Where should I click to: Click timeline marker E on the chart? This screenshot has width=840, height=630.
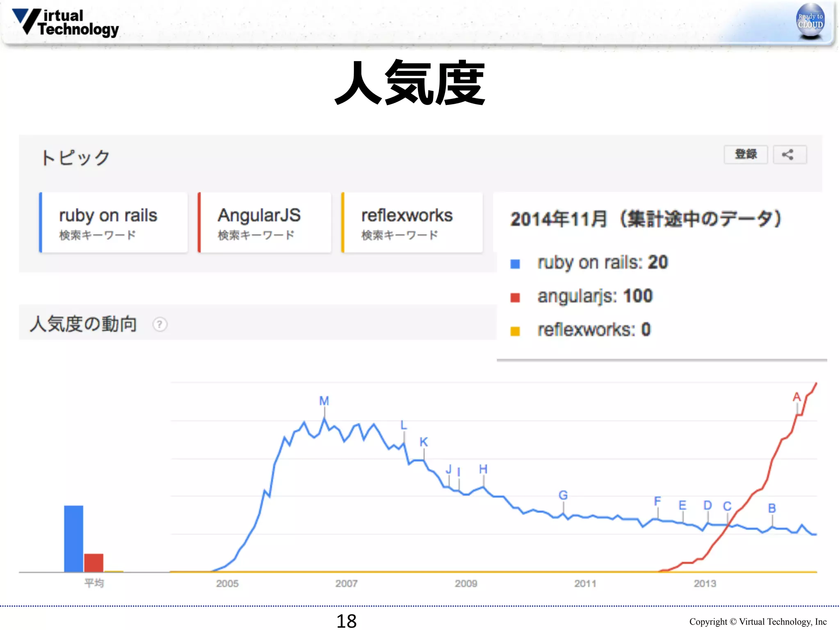(x=682, y=505)
